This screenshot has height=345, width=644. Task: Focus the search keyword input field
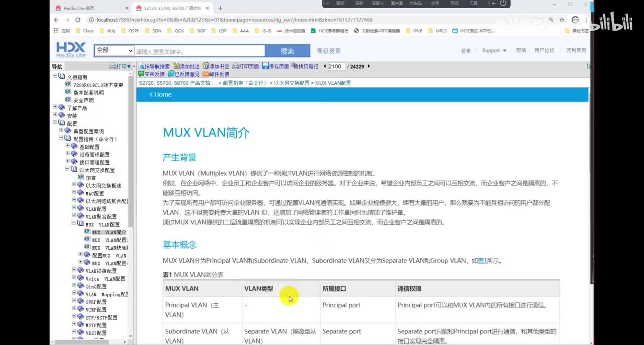[200, 51]
